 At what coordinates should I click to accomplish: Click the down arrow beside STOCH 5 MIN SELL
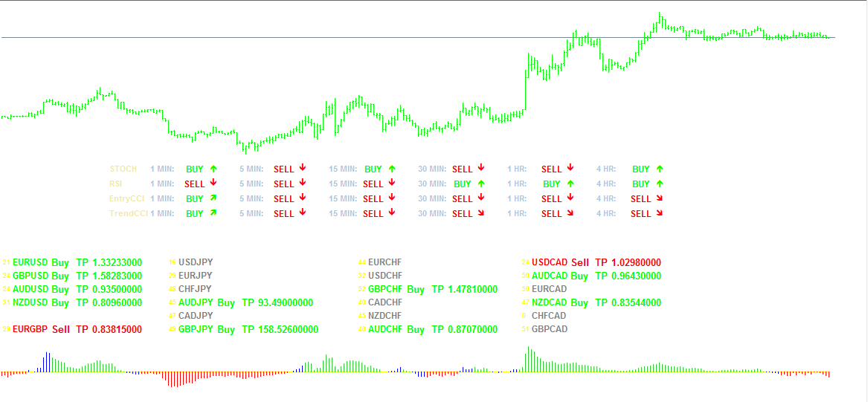[302, 167]
